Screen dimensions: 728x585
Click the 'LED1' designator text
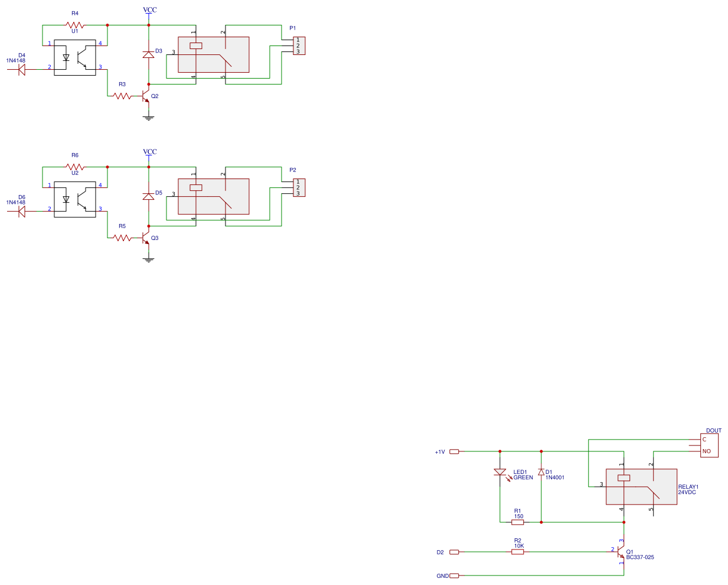520,472
